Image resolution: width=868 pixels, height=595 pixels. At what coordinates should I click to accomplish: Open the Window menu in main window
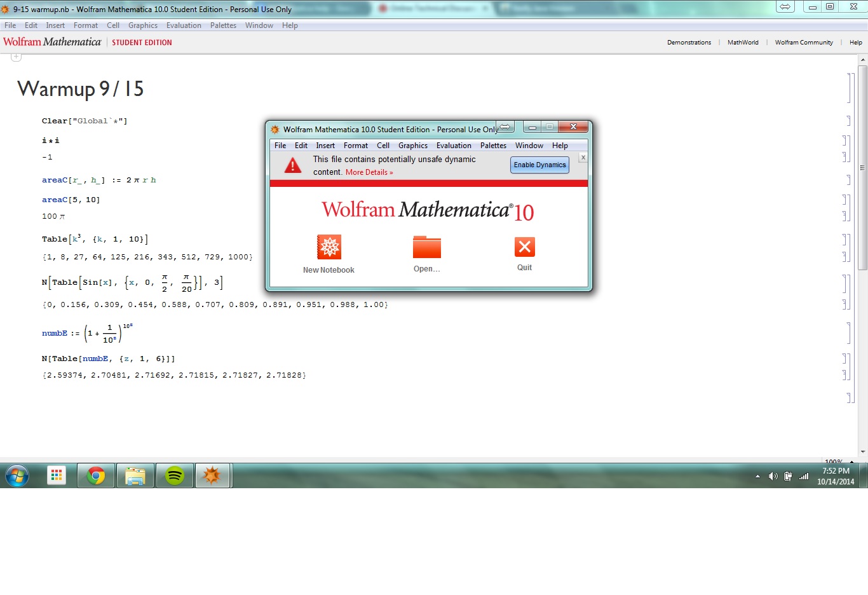pyautogui.click(x=259, y=25)
